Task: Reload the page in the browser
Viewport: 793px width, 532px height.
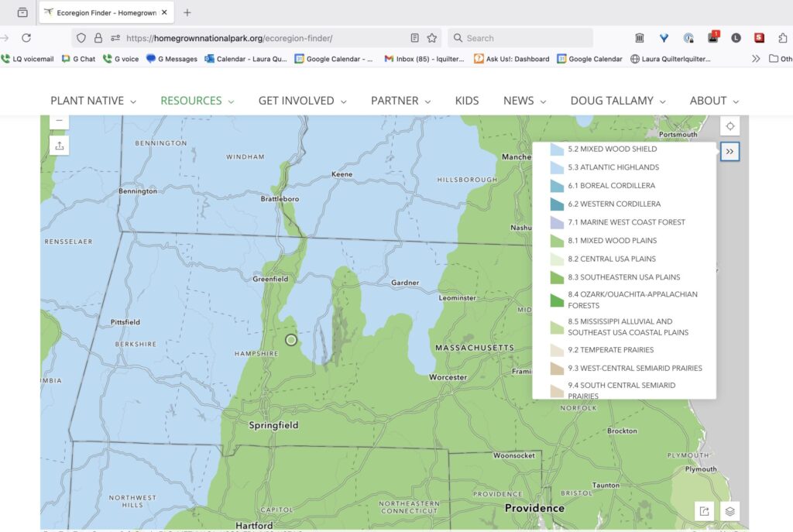Action: [26, 37]
